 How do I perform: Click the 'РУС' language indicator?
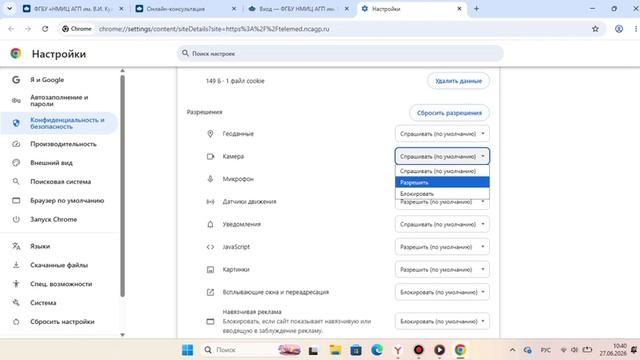(545, 350)
